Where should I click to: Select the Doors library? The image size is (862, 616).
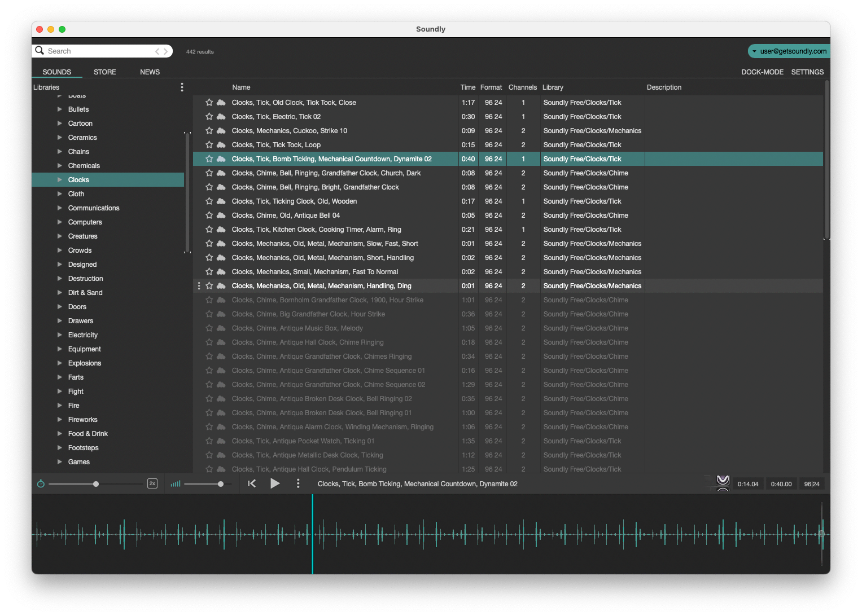tap(77, 307)
